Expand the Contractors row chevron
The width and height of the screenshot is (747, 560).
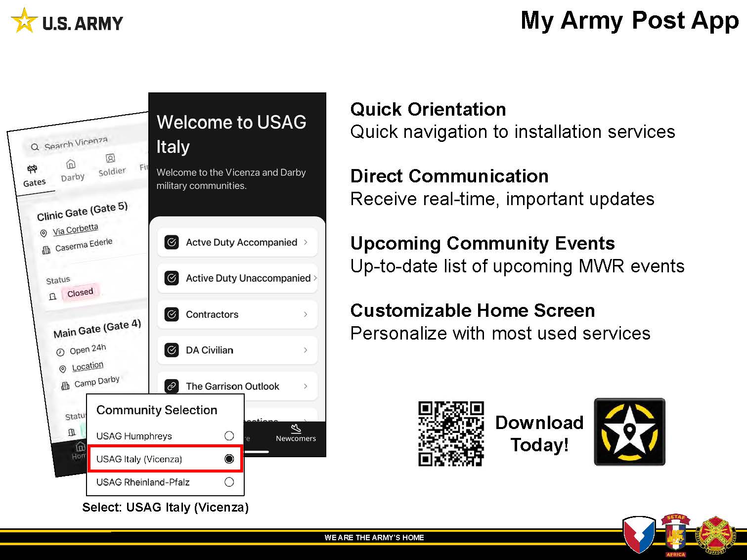306,314
